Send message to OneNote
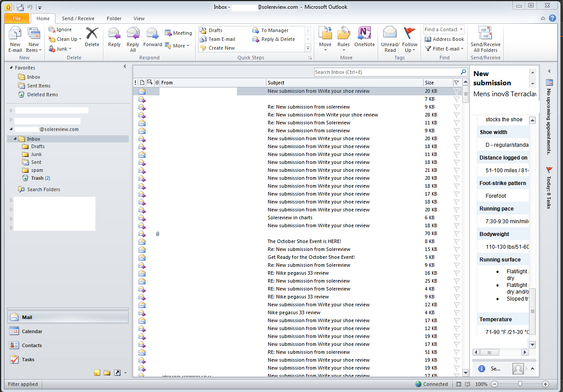The width and height of the screenshot is (563, 392). coord(365,37)
